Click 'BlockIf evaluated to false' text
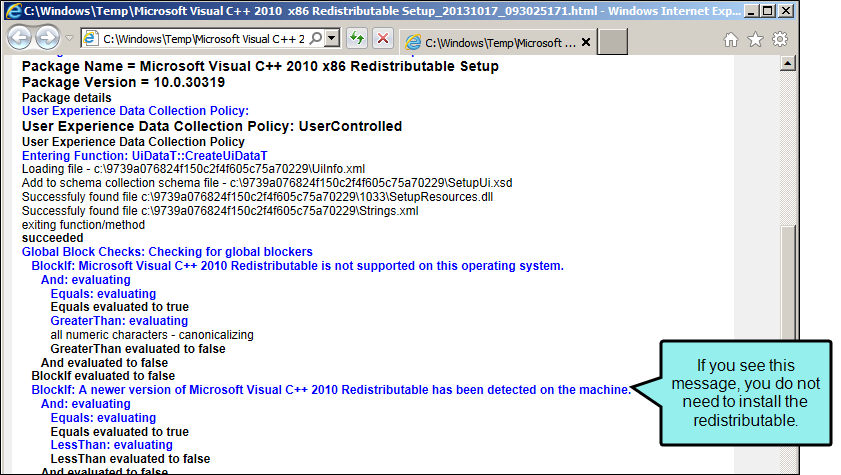The height and width of the screenshot is (475, 841). click(103, 376)
